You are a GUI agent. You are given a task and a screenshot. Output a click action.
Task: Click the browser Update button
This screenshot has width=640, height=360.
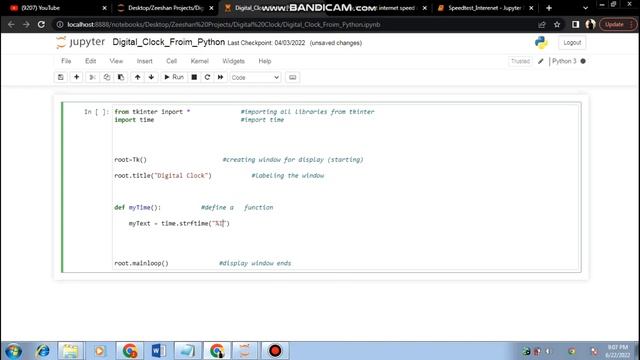pos(618,24)
